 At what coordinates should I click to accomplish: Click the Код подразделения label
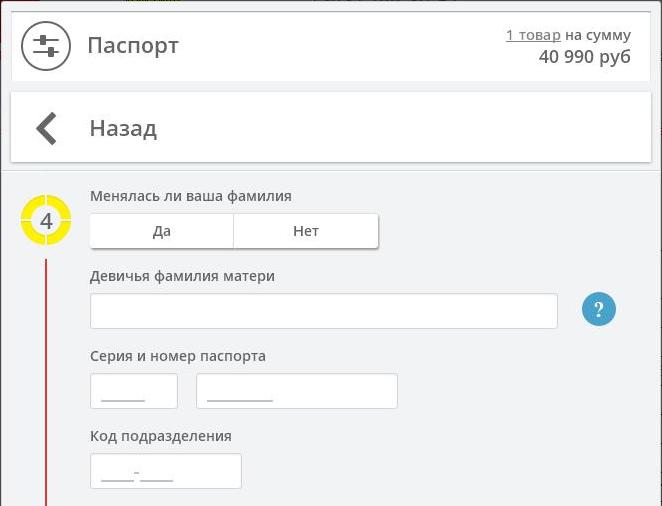(161, 436)
